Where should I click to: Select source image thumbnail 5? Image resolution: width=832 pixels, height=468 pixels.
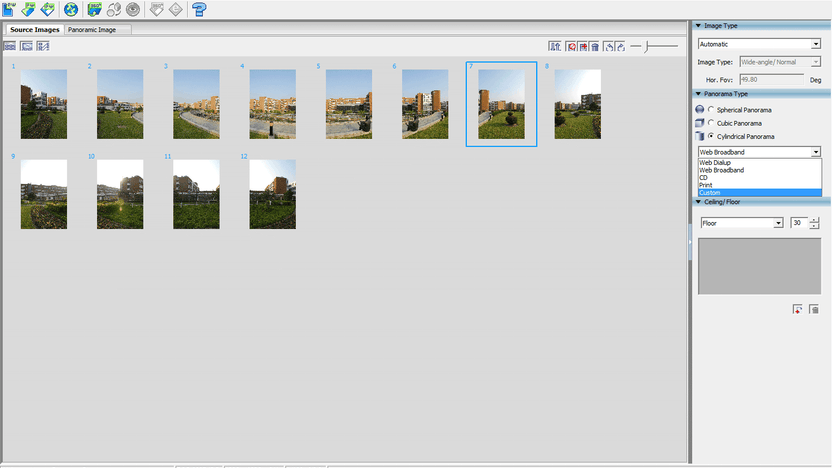[349, 104]
